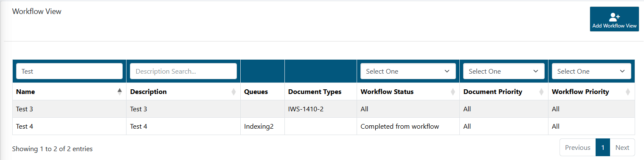Click the Name search field containing Test
The height and width of the screenshot is (160, 644).
(69, 71)
